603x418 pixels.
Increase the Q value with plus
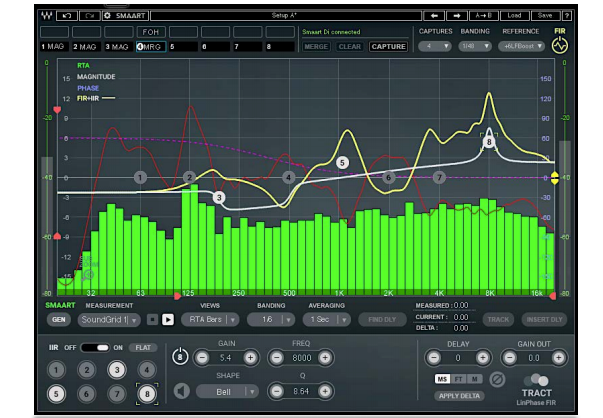click(325, 391)
